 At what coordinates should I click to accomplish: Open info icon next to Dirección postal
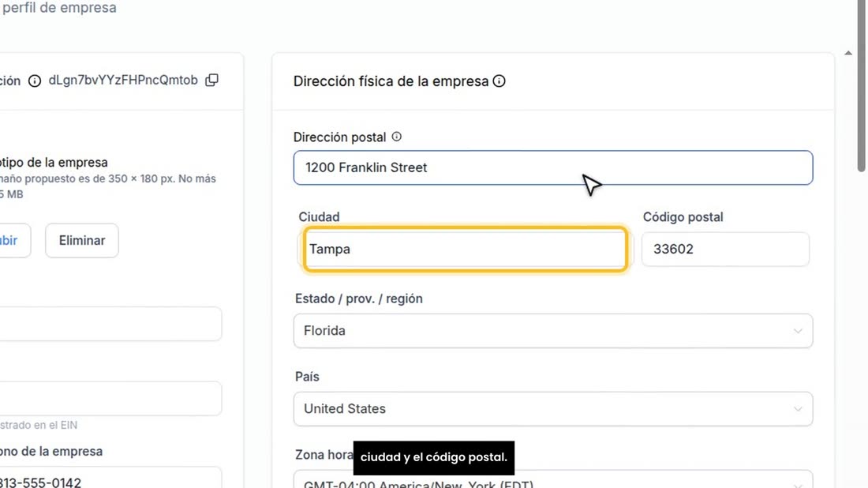[x=396, y=137]
